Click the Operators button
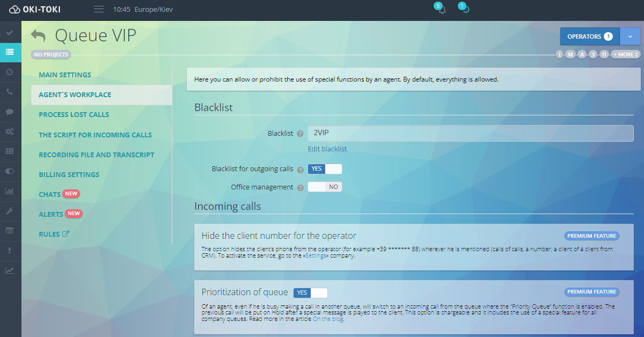The image size is (644, 337). point(589,36)
